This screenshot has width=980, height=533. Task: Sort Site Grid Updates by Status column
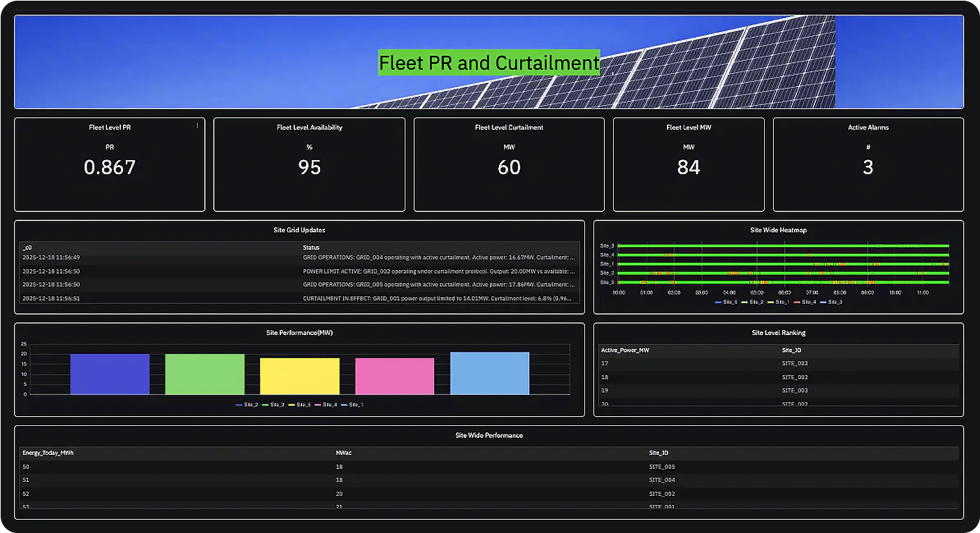[x=311, y=248]
